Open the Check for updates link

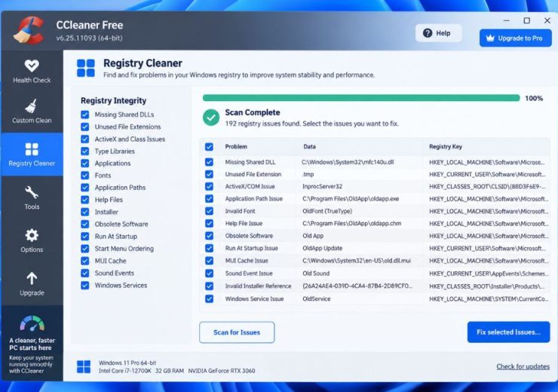click(523, 366)
